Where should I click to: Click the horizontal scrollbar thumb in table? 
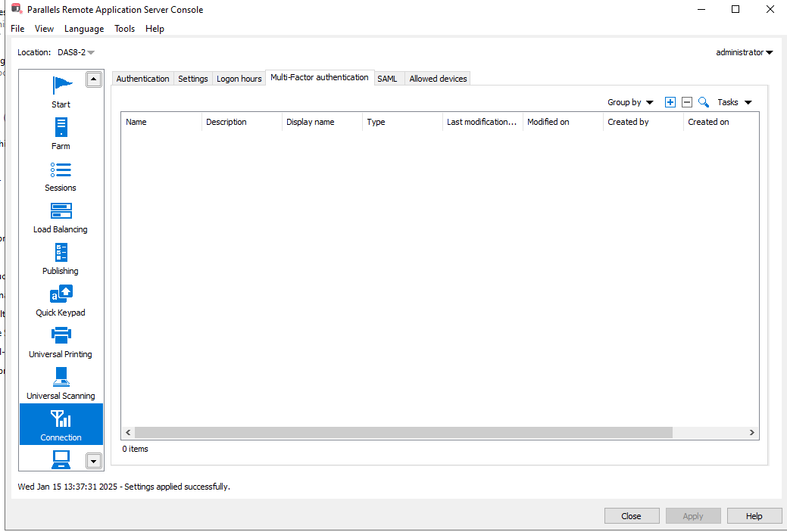(x=404, y=432)
